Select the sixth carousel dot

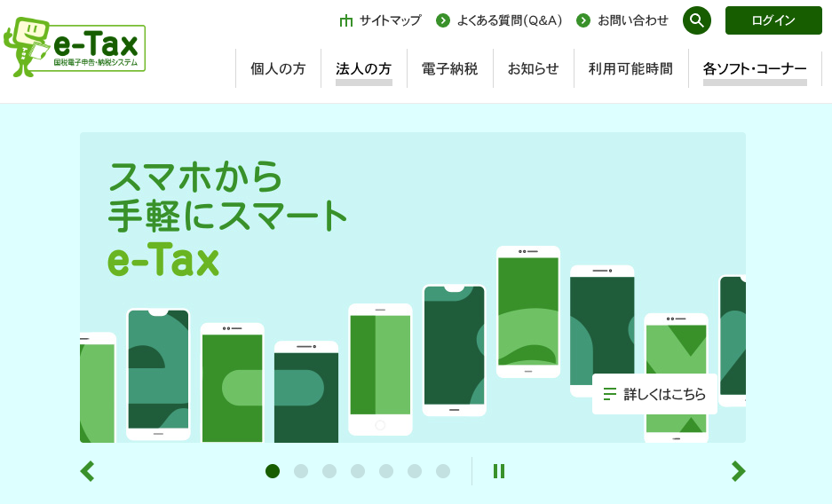[415, 471]
